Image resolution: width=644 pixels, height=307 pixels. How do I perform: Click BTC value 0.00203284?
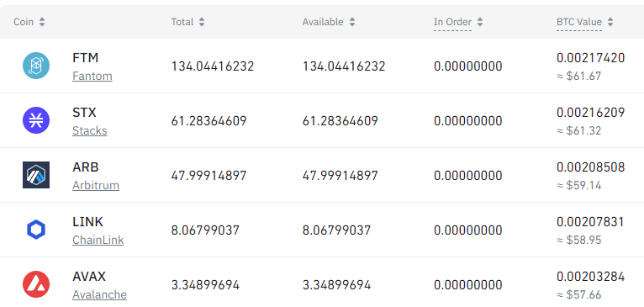click(x=591, y=277)
